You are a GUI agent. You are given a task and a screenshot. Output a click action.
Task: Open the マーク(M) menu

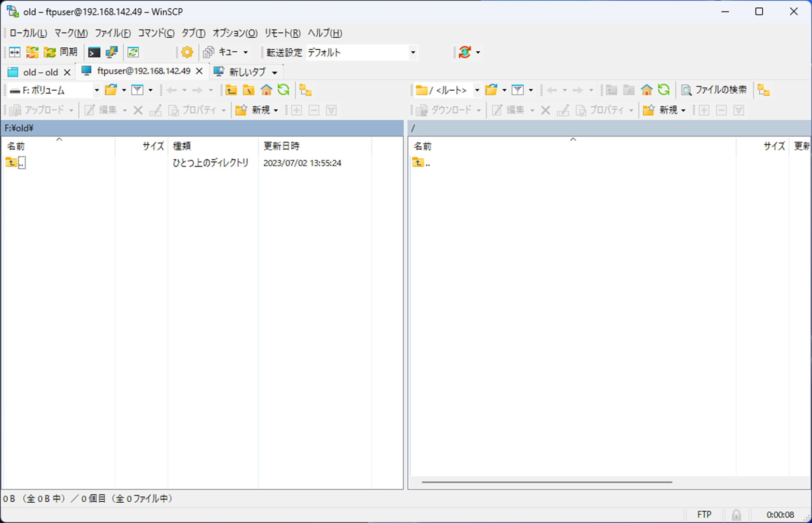71,33
